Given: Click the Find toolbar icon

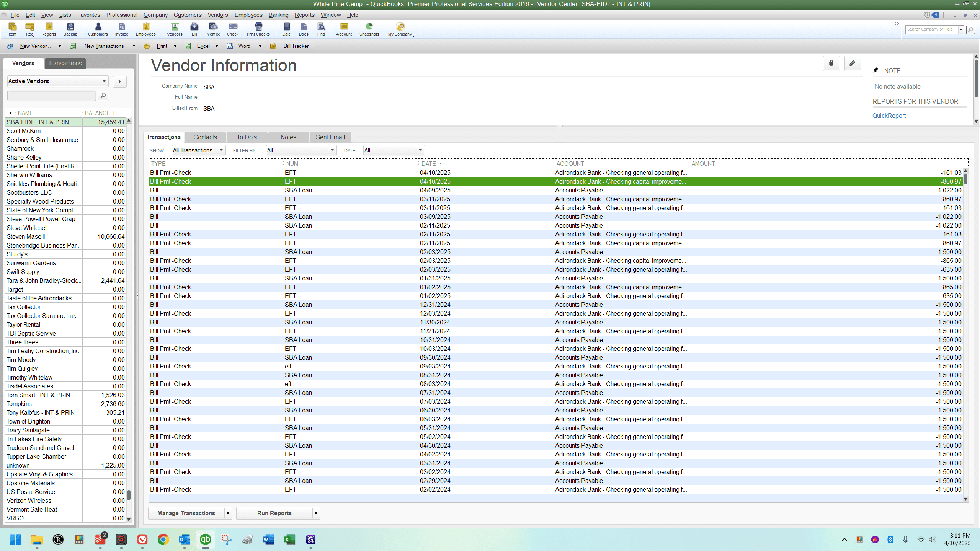Looking at the screenshot, I should pyautogui.click(x=321, y=29).
